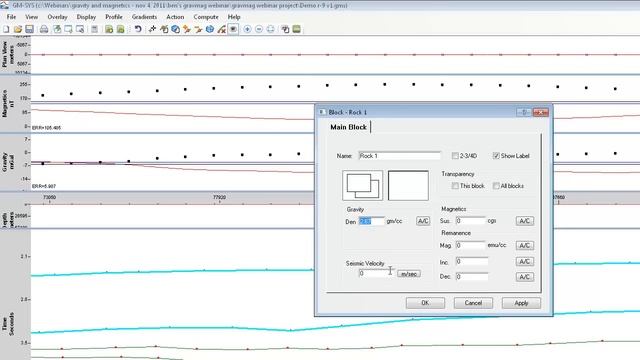Click the A/C button for Dec.
This screenshot has height=360, width=640.
524,277
